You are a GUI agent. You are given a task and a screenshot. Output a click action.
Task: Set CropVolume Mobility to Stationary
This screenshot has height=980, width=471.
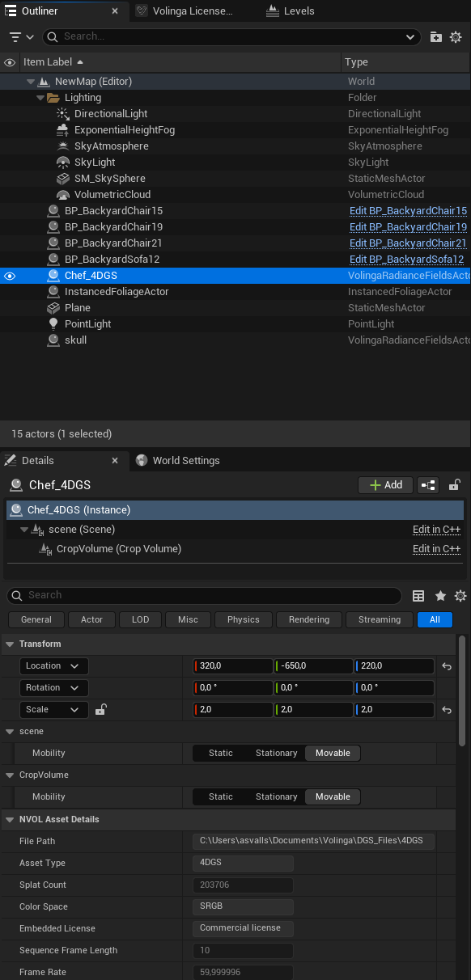(x=276, y=797)
